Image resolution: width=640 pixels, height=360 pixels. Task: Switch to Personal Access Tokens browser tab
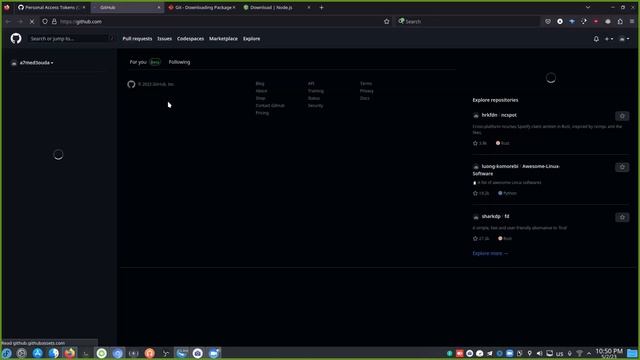point(51,7)
